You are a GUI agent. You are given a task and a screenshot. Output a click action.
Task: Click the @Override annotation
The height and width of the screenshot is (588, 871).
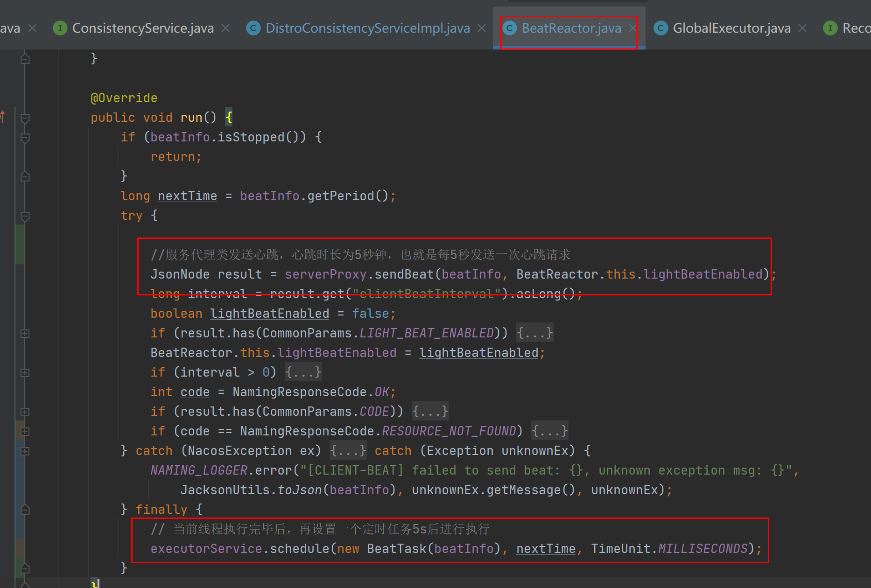124,98
